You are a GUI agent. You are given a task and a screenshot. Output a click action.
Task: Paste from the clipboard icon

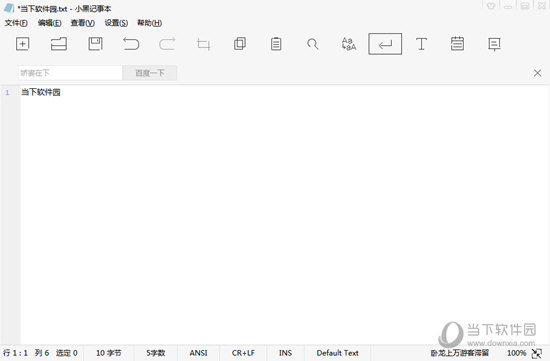[276, 44]
